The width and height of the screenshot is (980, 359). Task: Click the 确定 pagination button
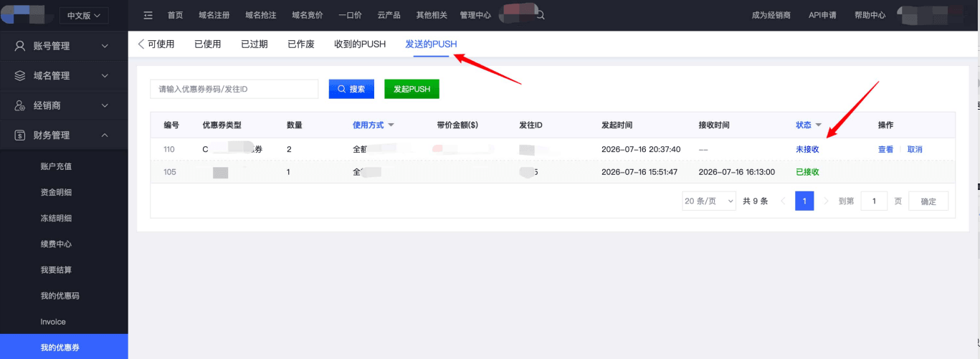[x=928, y=201]
